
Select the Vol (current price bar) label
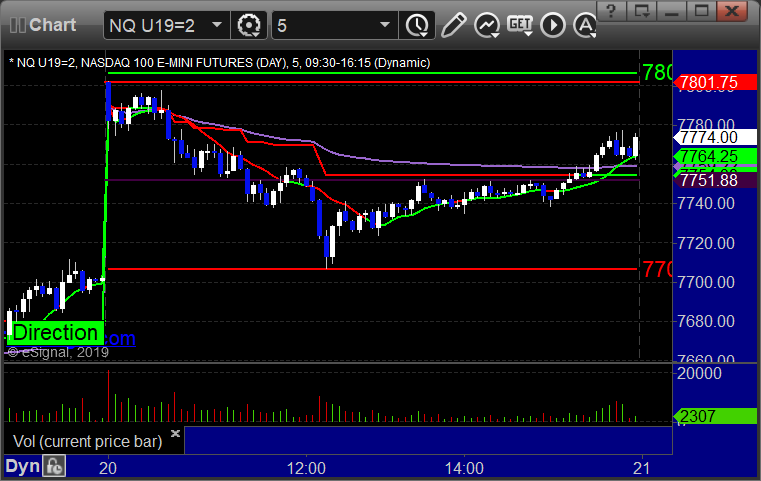point(87,441)
